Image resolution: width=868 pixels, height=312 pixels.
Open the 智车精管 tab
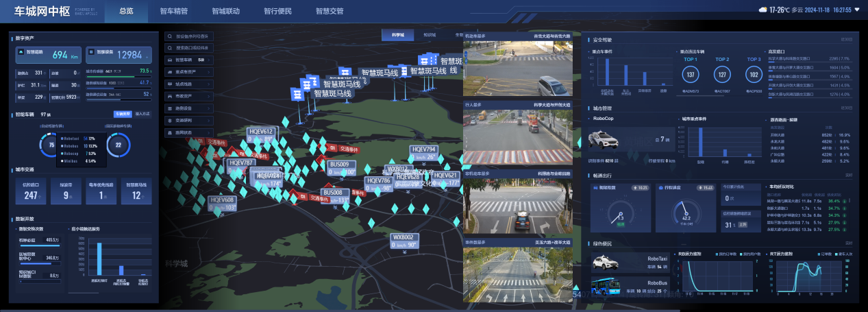[174, 12]
